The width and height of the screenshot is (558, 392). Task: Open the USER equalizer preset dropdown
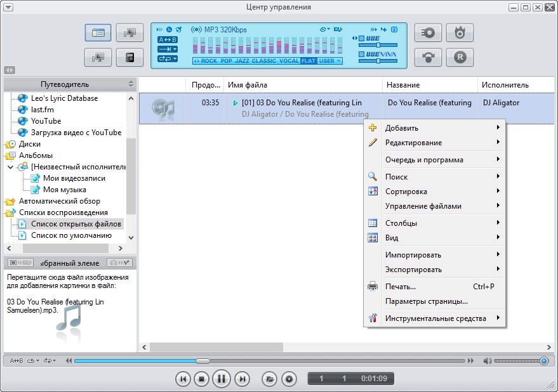330,61
